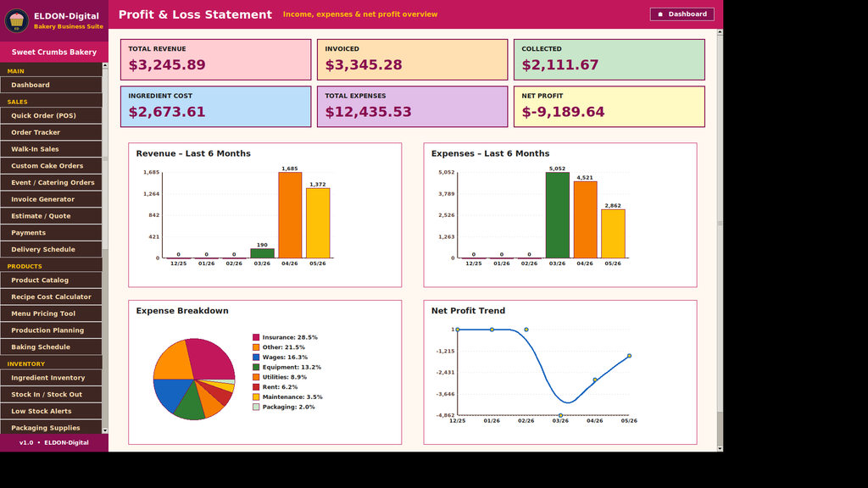
Task: Go to Payments
Action: (x=51, y=232)
